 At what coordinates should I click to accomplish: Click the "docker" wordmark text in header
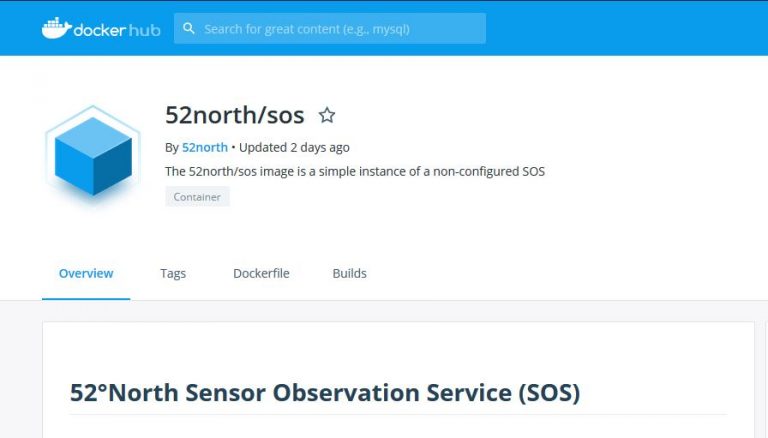[x=102, y=29]
